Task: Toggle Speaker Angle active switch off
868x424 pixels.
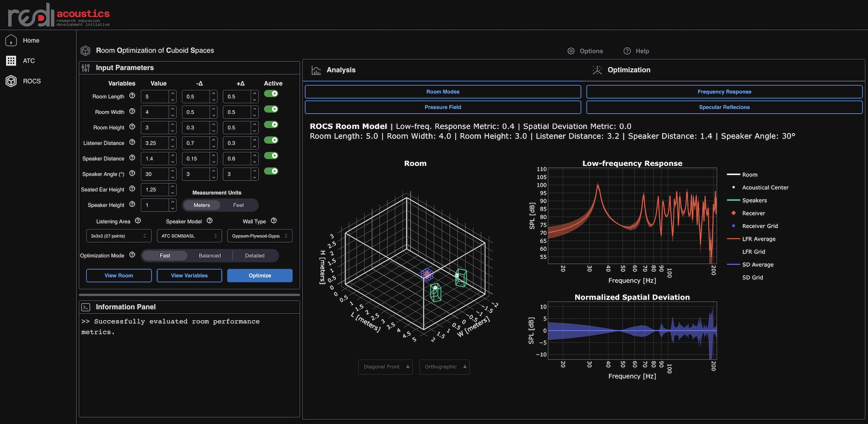Action: coord(271,171)
